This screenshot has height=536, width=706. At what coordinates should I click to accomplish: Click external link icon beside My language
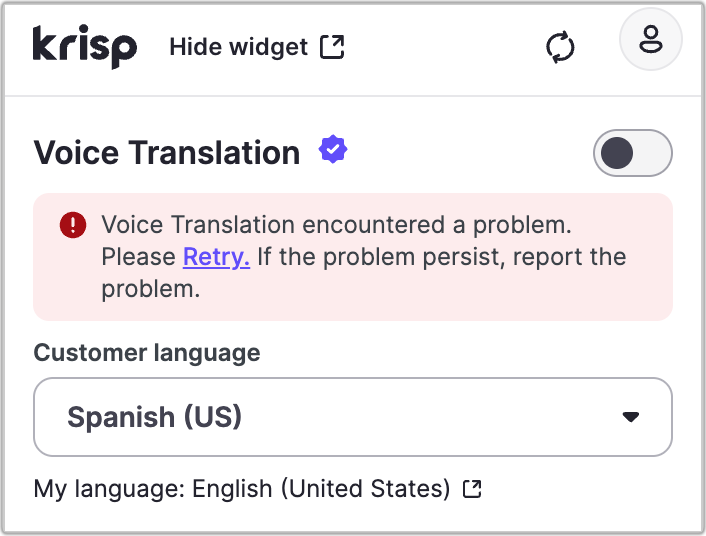click(x=473, y=489)
